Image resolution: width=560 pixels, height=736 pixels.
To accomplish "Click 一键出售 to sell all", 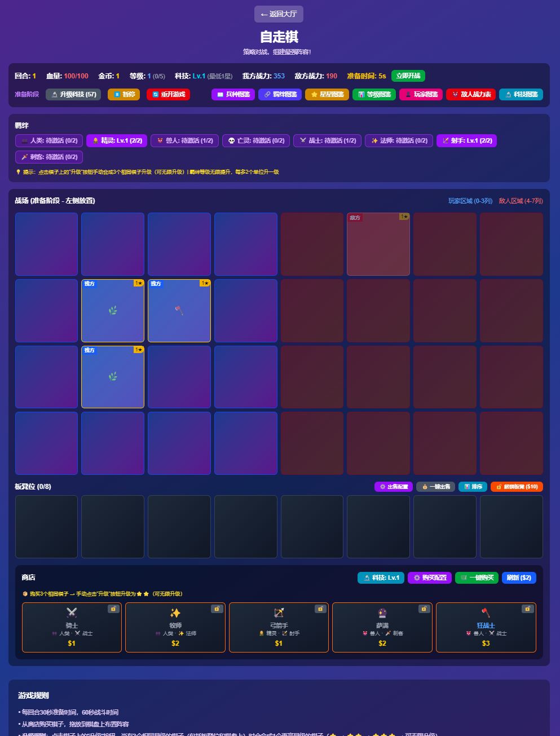I will [x=435, y=487].
